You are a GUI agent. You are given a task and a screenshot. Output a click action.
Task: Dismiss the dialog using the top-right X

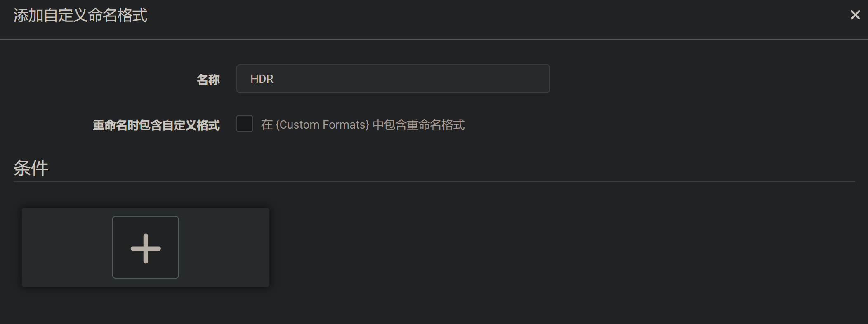click(855, 15)
